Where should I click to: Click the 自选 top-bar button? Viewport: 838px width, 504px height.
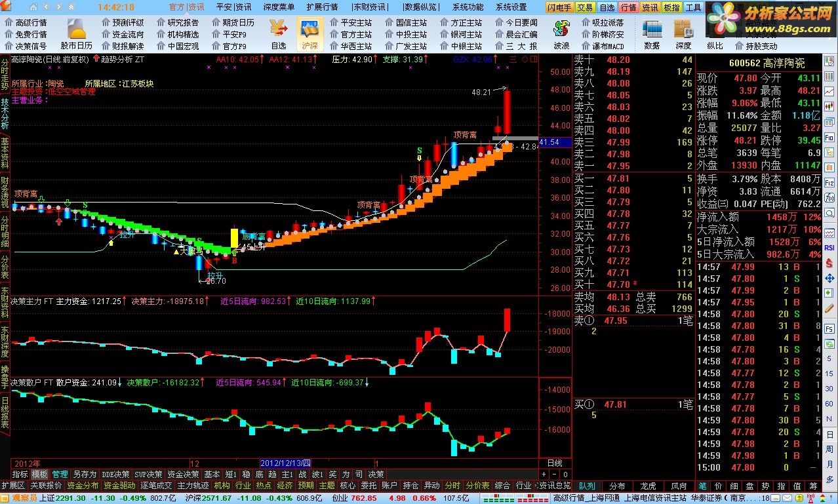tap(607, 7)
